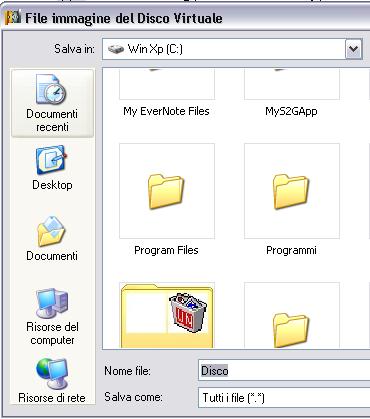Open the Salva come file type box
Screen dimensions: 370x419
[284, 397]
